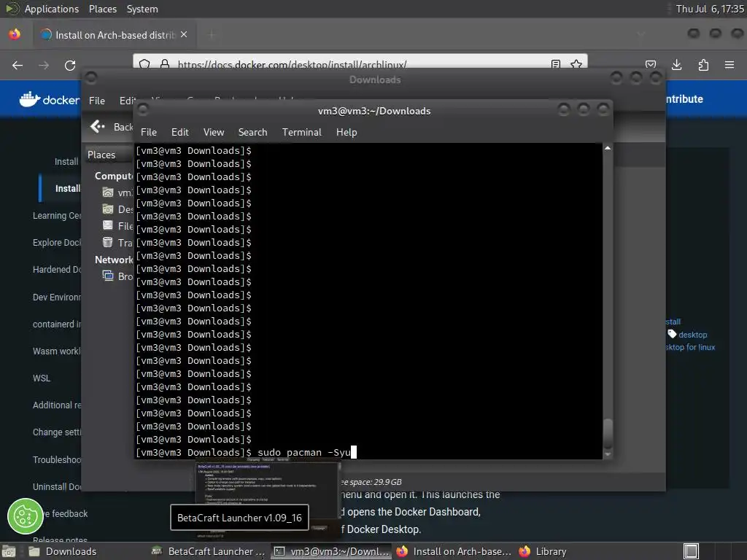Open Trash icon in Places sidebar

point(108,242)
